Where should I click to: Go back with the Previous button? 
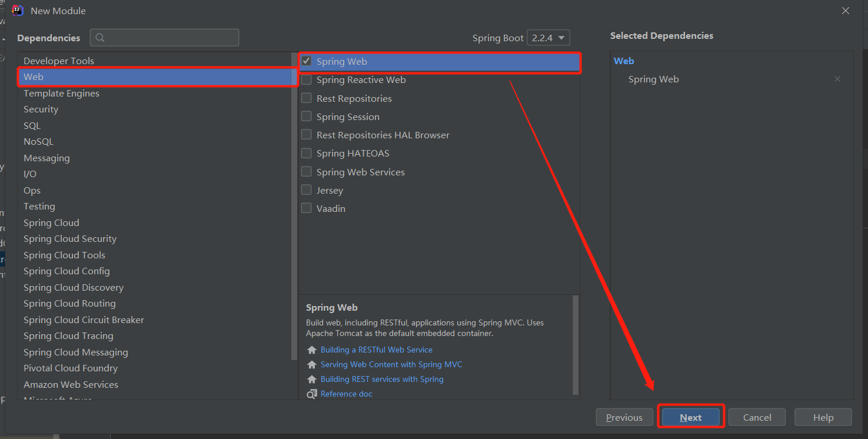pos(624,417)
